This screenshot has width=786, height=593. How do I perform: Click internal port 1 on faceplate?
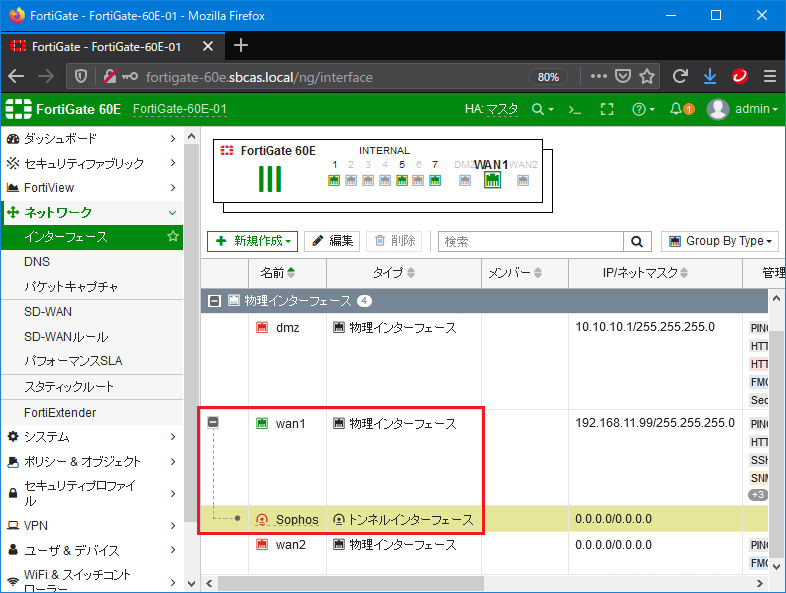pyautogui.click(x=334, y=180)
